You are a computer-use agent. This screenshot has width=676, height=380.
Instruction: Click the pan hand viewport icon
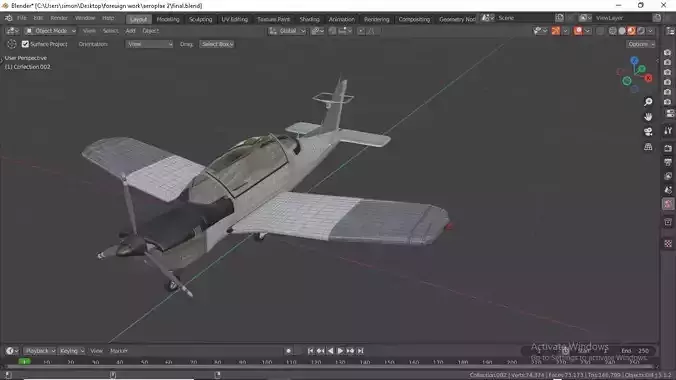pos(648,117)
